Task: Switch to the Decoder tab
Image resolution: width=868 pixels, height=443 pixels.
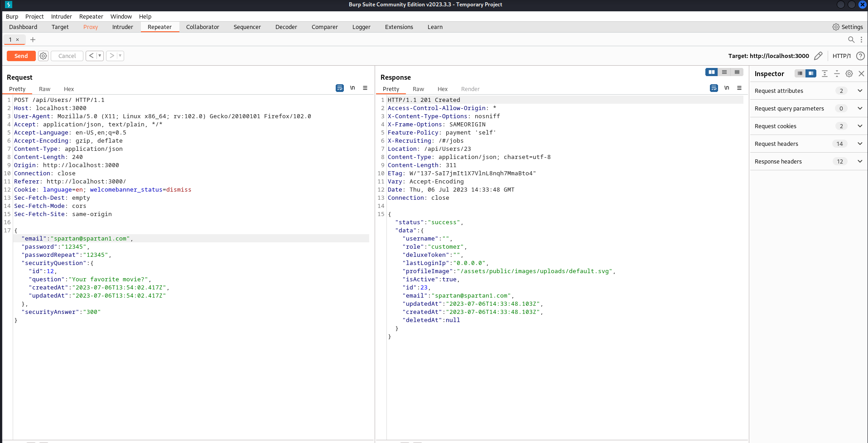Action: pos(286,27)
